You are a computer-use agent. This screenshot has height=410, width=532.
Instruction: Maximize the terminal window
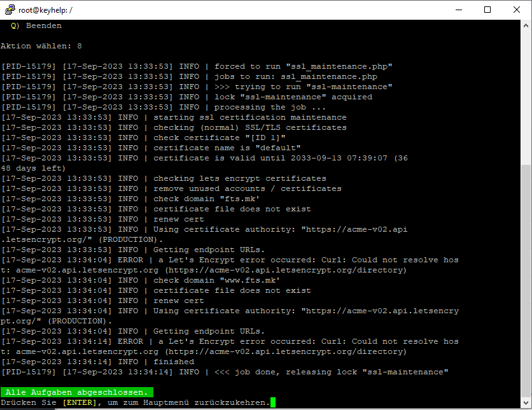(488, 10)
